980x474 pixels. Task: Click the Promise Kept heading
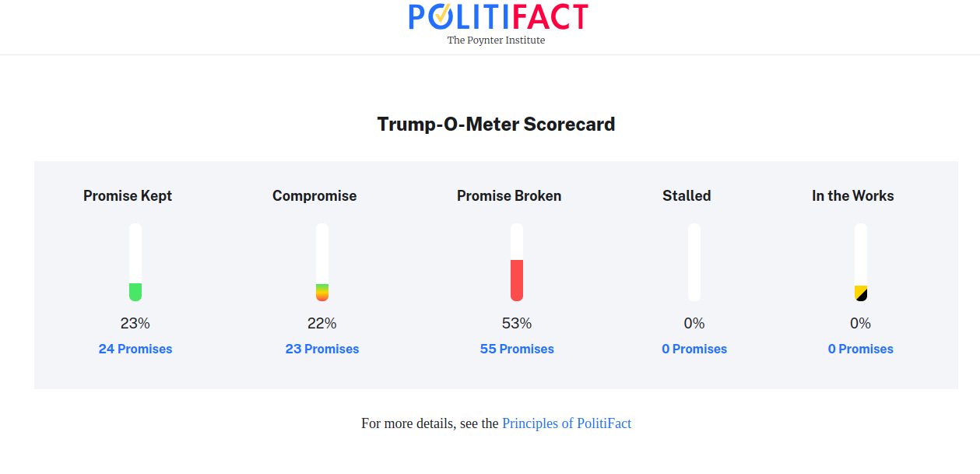128,196
